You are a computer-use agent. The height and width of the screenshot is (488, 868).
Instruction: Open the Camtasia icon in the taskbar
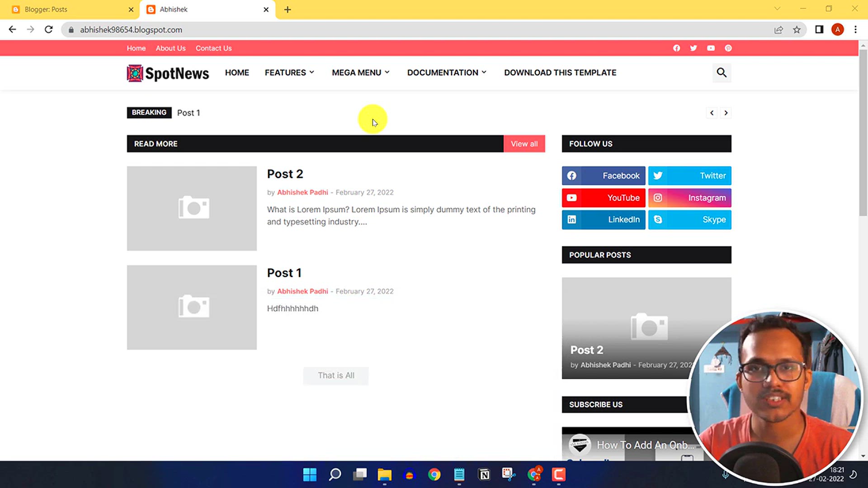pyautogui.click(x=559, y=474)
